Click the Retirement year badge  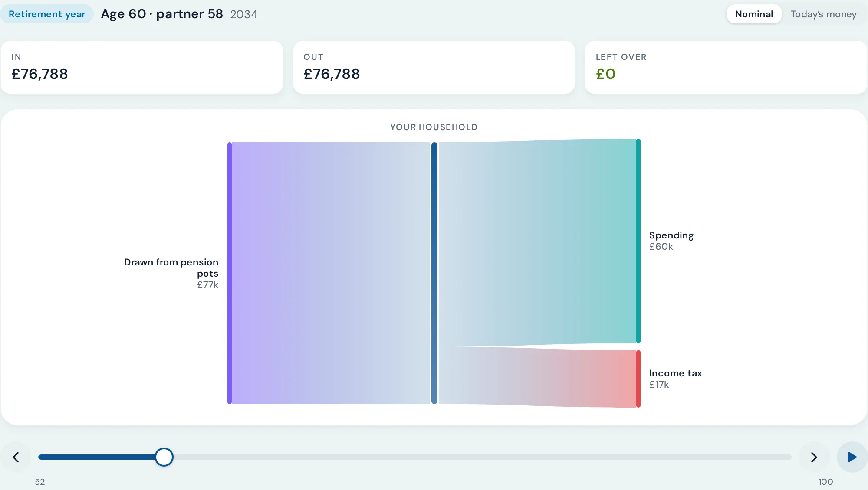(47, 14)
